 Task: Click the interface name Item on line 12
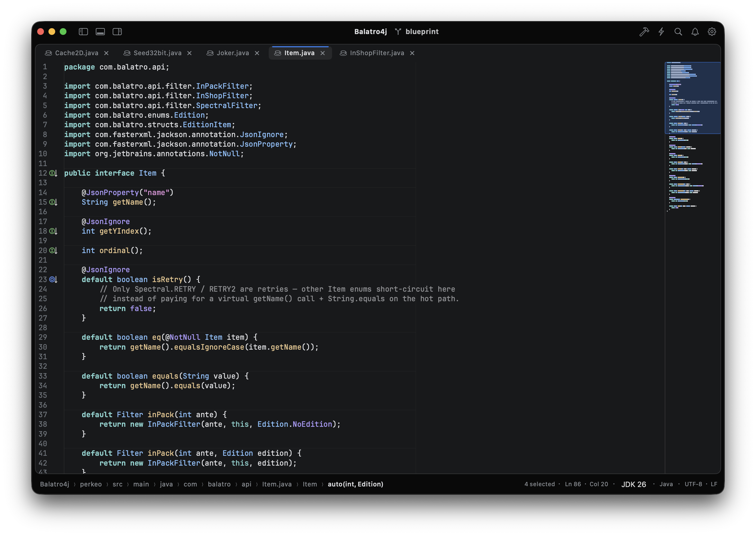point(148,173)
